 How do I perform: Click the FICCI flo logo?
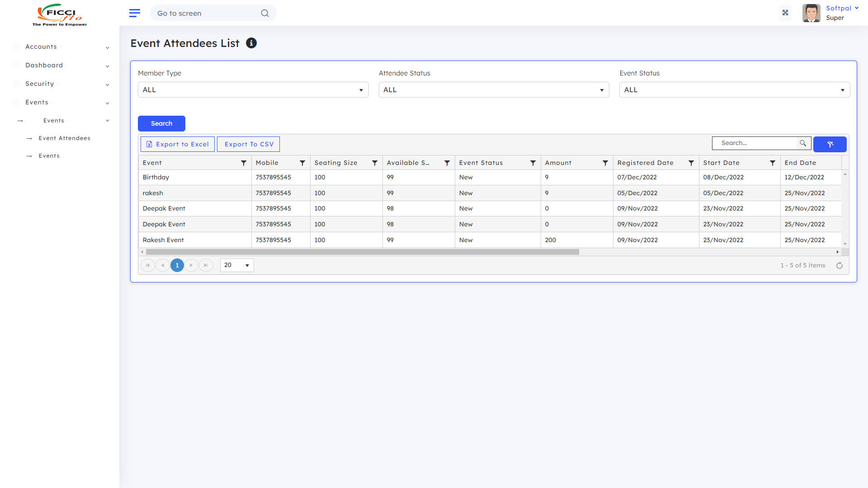(60, 15)
